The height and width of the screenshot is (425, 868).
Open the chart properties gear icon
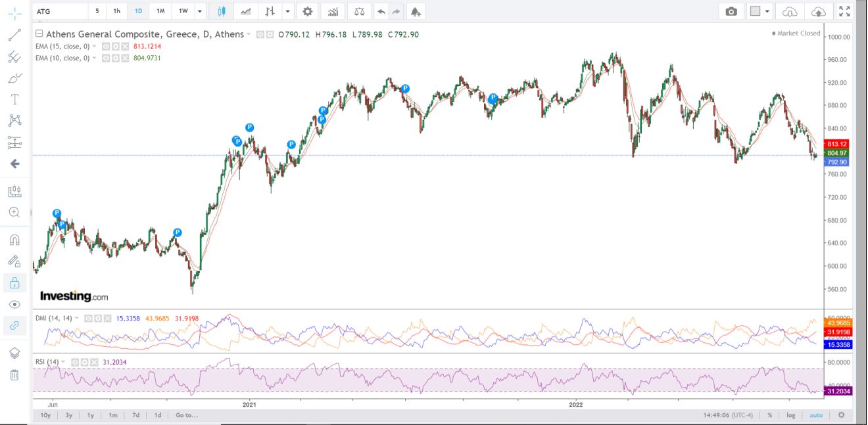click(x=307, y=11)
